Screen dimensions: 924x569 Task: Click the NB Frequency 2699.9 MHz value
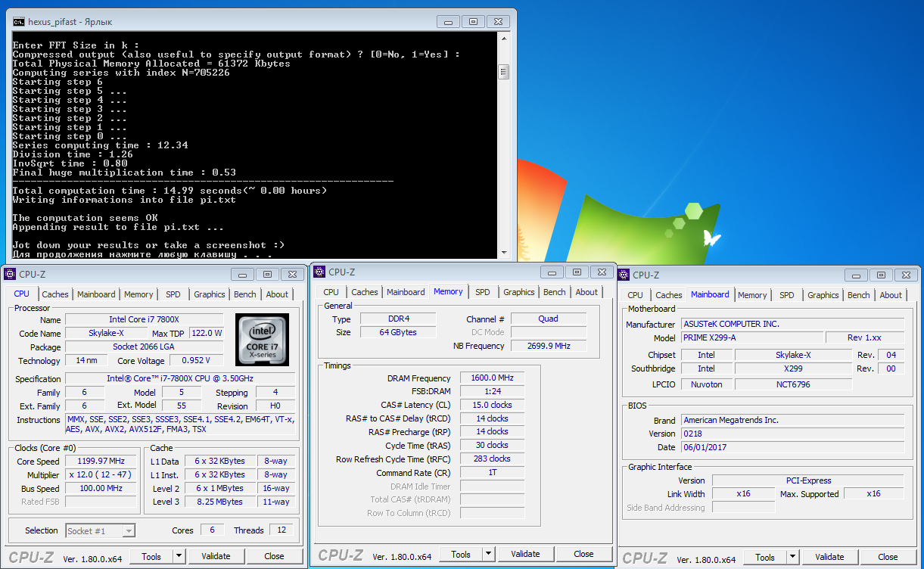[549, 346]
